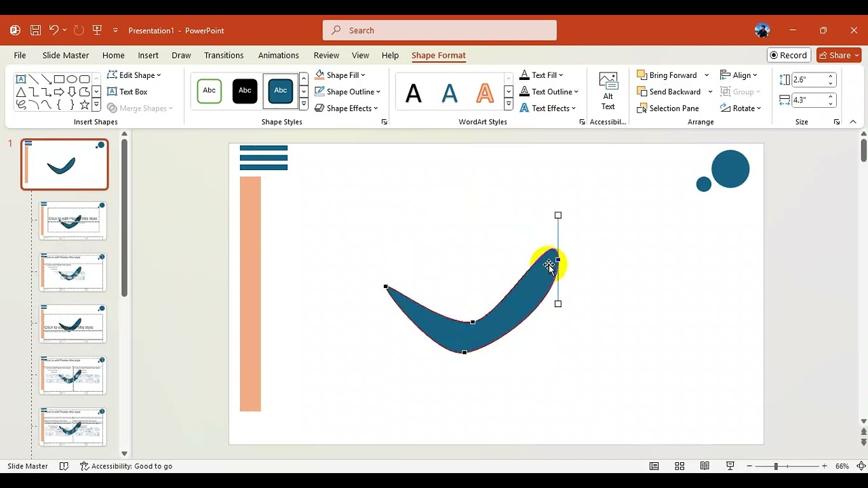Open the File menu

point(20,56)
